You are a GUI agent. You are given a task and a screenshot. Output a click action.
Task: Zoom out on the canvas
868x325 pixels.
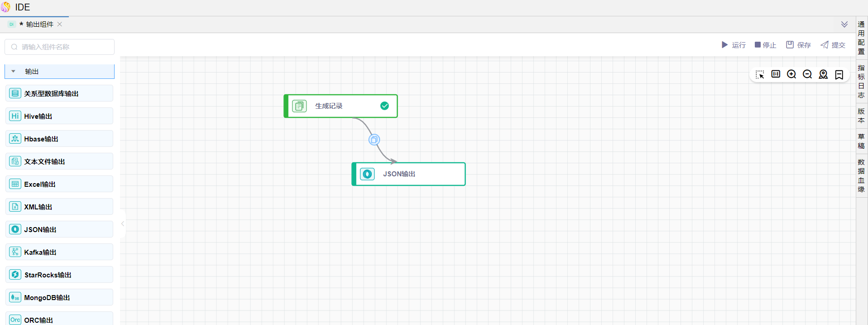807,74
